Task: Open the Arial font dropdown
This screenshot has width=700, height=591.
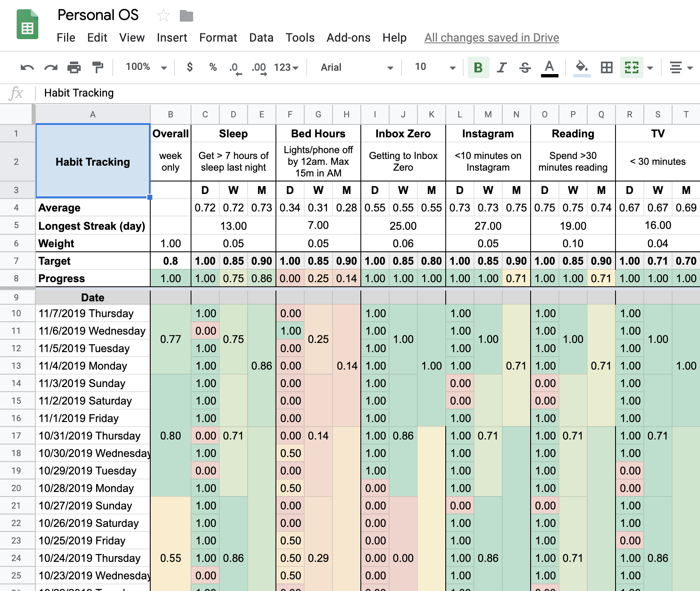Action: [357, 67]
